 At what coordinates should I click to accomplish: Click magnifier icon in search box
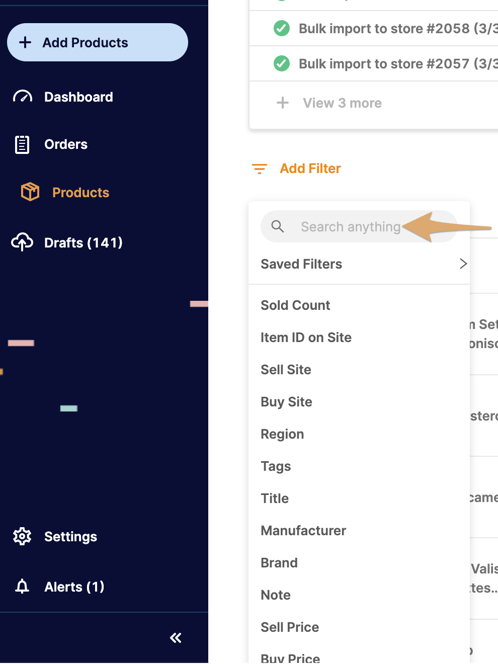click(x=278, y=226)
